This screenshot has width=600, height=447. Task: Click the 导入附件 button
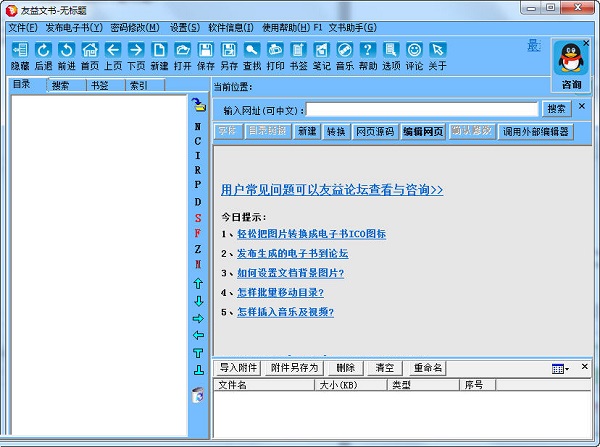(238, 368)
